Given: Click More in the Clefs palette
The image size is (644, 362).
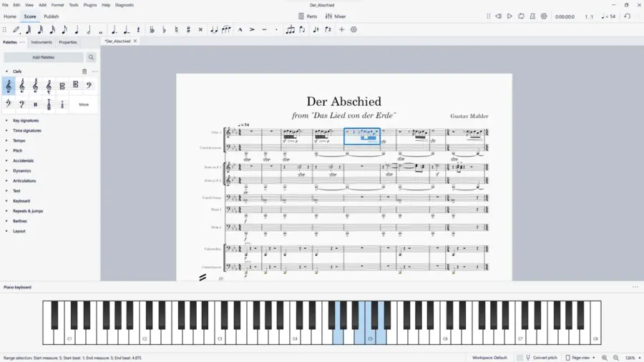Looking at the screenshot, I should point(84,104).
